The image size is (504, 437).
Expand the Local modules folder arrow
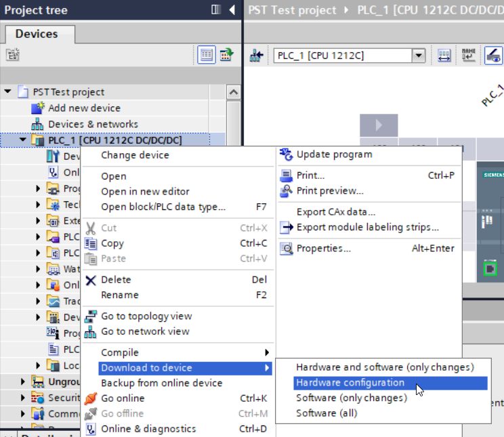click(x=38, y=366)
